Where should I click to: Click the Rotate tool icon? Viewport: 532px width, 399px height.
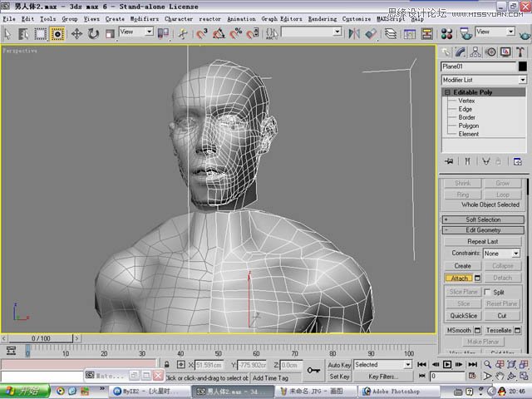[93, 34]
